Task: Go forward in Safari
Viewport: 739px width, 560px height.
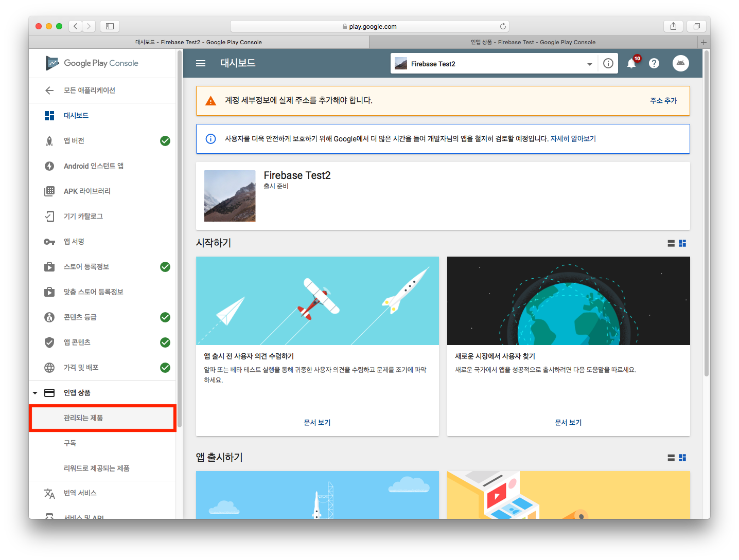Action: (x=89, y=26)
